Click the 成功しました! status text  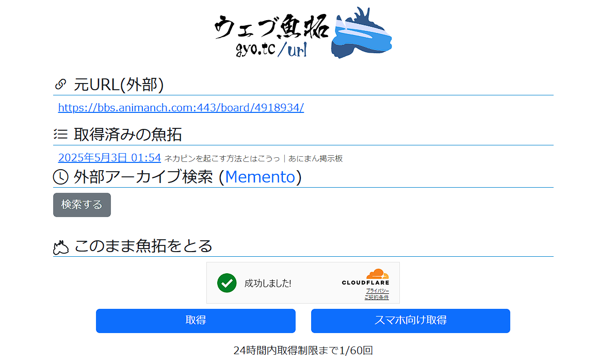coord(268,283)
